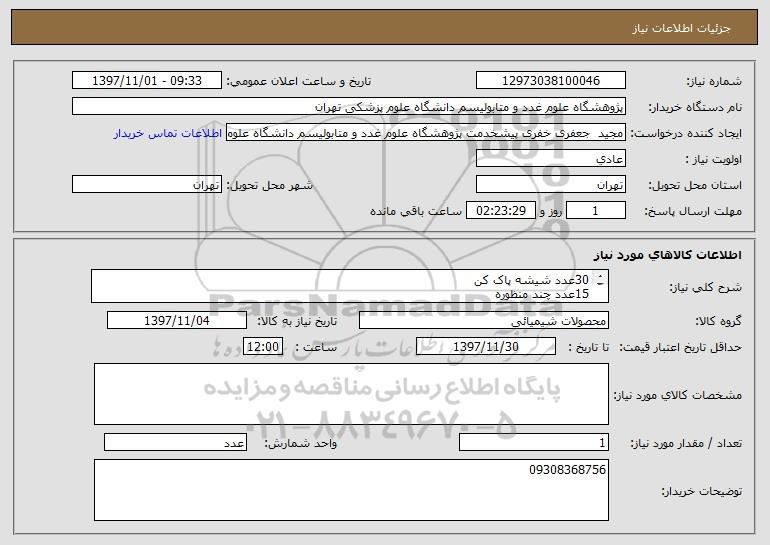Click the label اولویت نیاز
Viewport: 770px width, 545px height.
[x=714, y=160]
